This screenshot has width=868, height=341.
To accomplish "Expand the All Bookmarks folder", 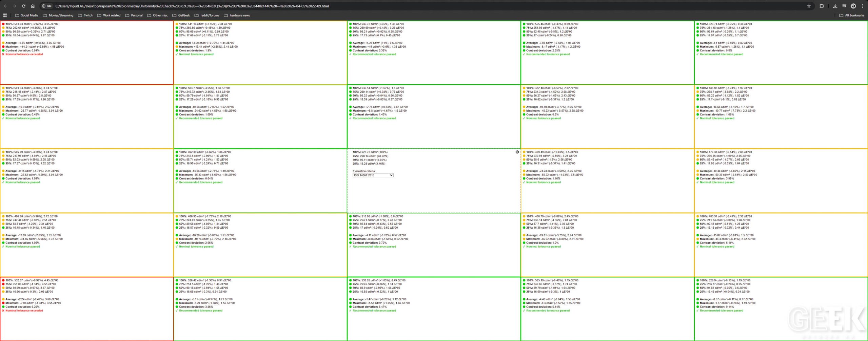I will click(x=851, y=15).
